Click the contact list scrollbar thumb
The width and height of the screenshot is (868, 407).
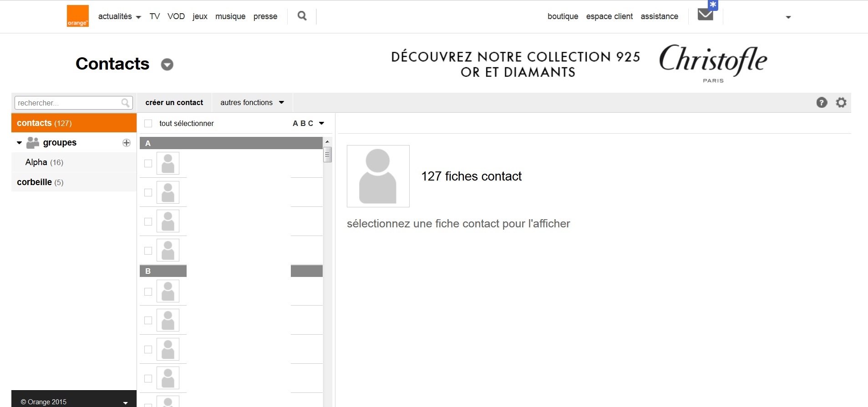point(327,154)
